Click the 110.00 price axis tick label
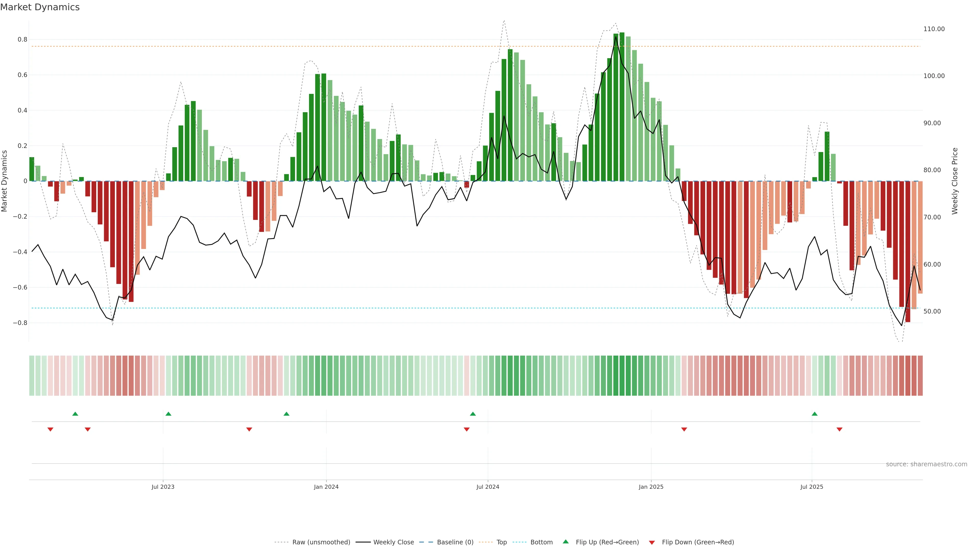 pos(934,29)
